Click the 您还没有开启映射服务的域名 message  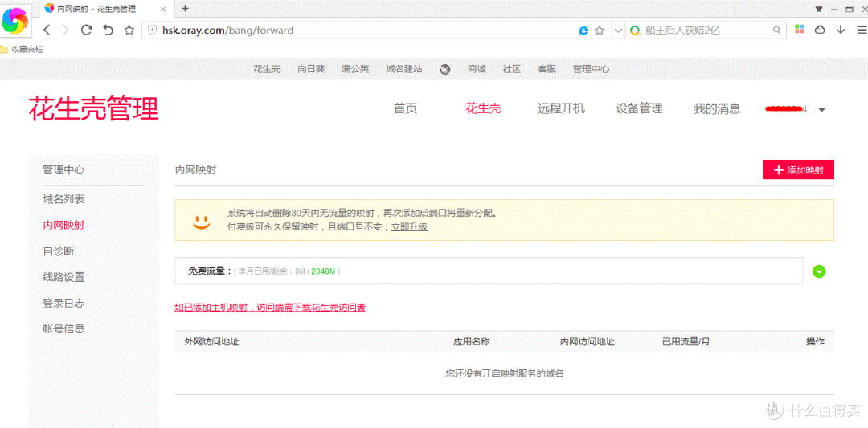[504, 374]
